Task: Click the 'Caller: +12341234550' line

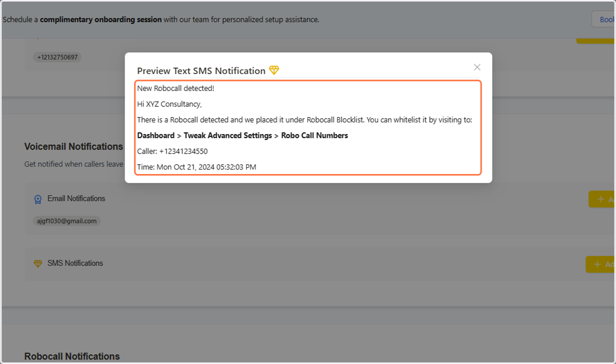Action: [x=172, y=151]
